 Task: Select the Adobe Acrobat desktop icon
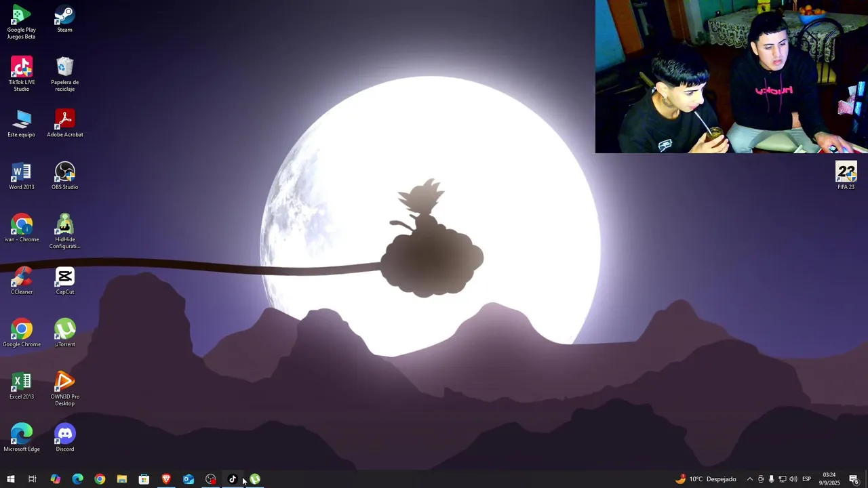tap(64, 123)
